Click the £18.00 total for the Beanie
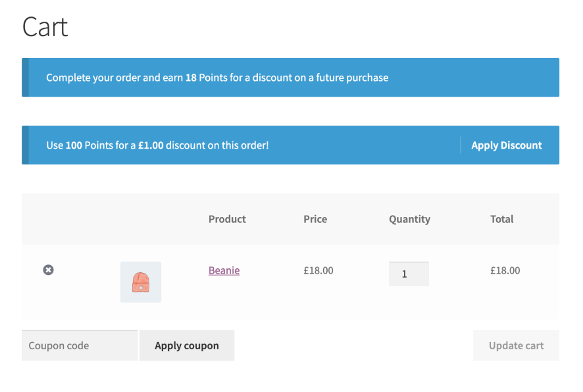The width and height of the screenshot is (583, 392). pos(505,270)
